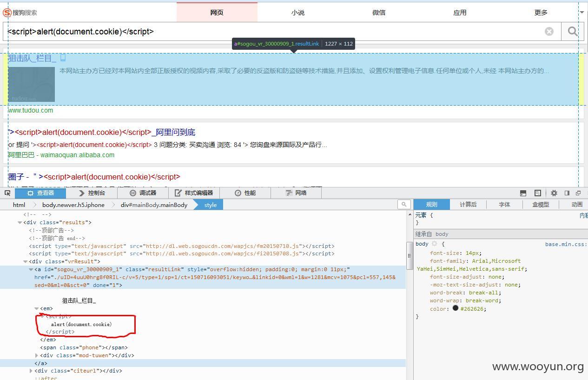Switch to the 小说 tab
588x380 pixels.
[298, 13]
